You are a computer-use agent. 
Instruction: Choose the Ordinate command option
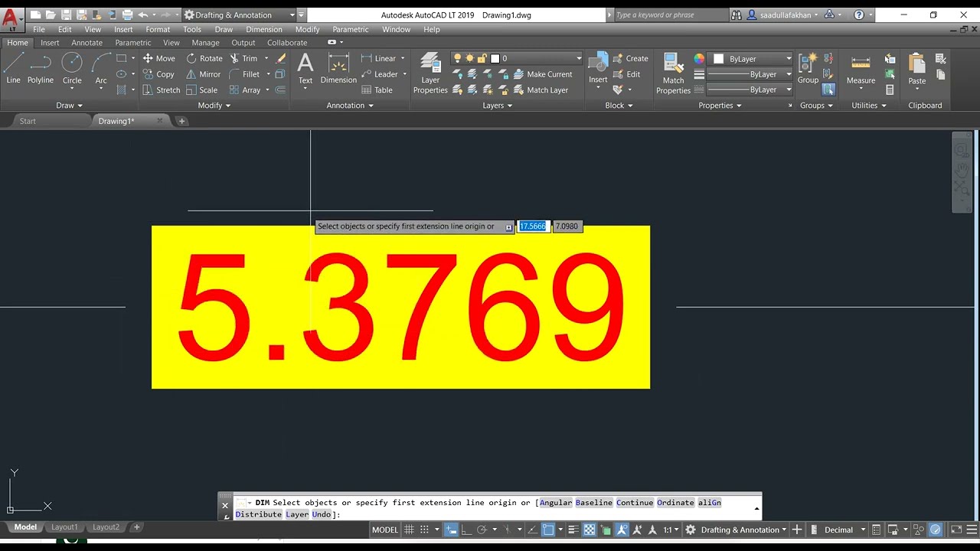[x=676, y=503]
